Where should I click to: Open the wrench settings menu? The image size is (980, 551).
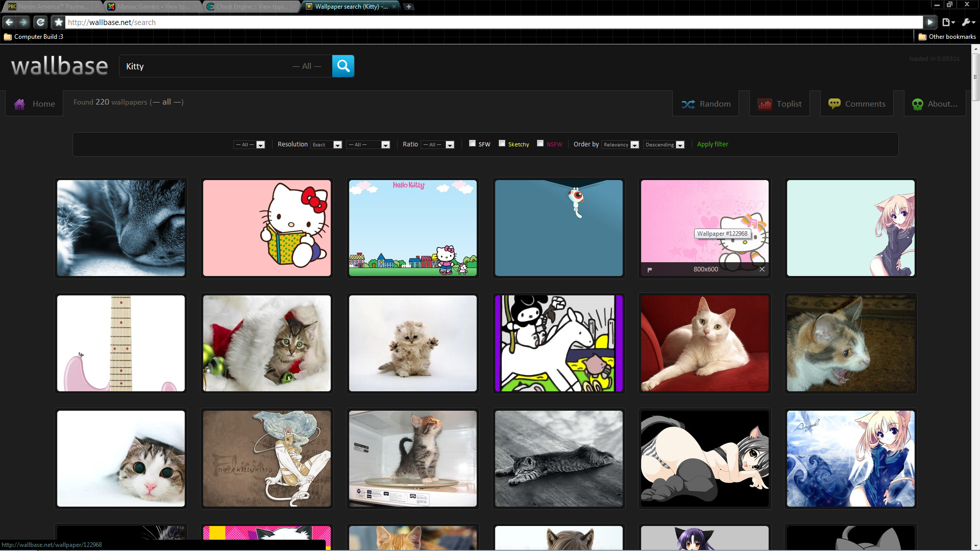[x=968, y=22]
